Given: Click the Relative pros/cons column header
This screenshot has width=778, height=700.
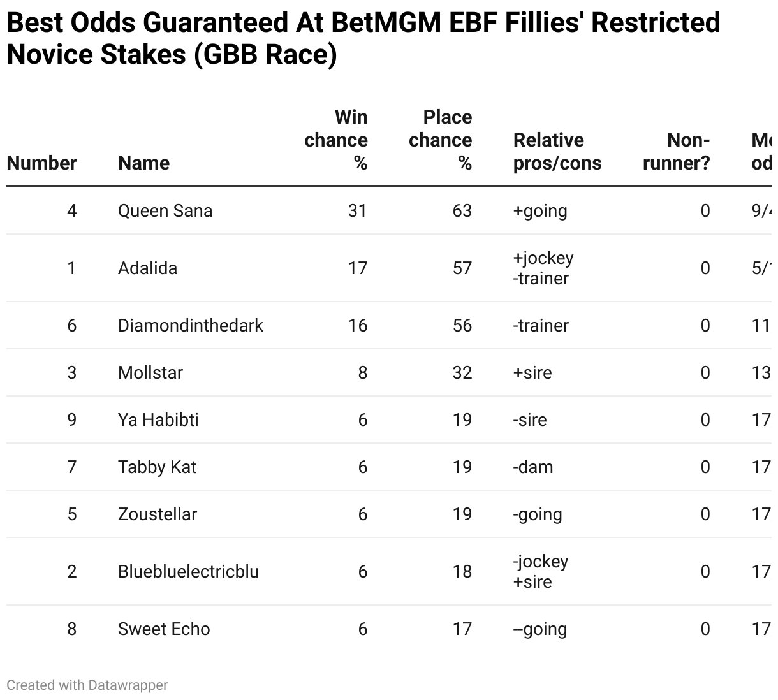Looking at the screenshot, I should (x=557, y=152).
